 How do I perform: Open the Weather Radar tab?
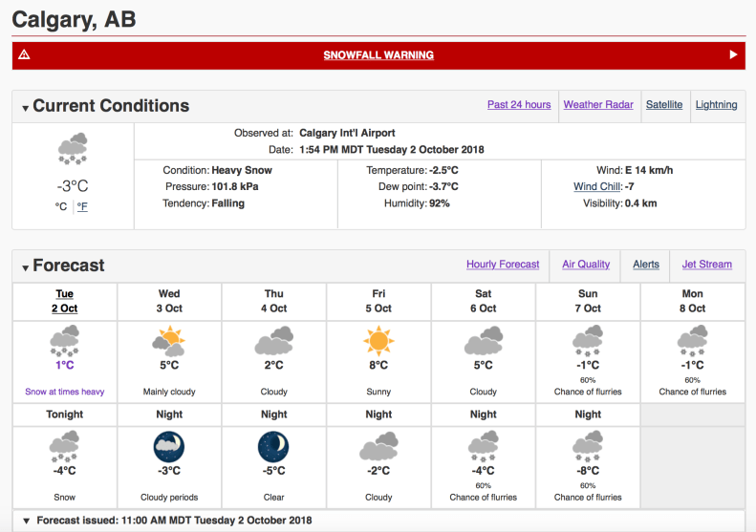(x=598, y=105)
